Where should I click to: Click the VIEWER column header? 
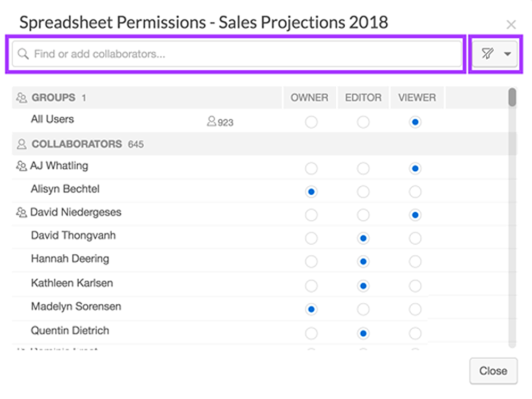tap(417, 97)
